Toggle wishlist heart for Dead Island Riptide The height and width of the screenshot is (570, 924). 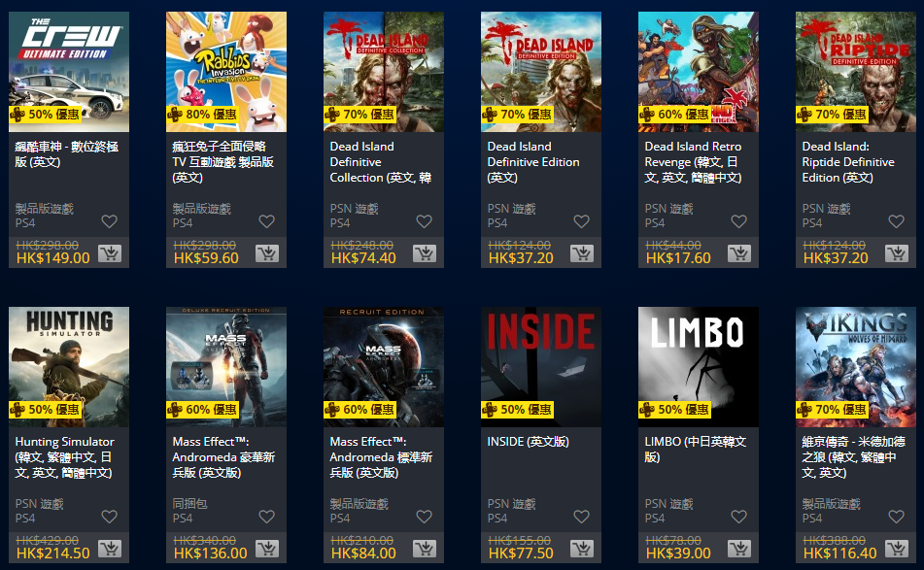896,221
